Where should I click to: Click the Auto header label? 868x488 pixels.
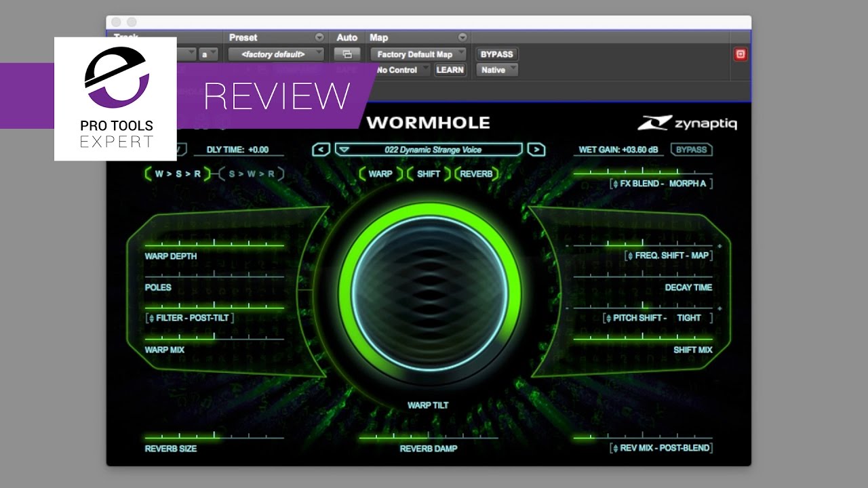point(347,37)
